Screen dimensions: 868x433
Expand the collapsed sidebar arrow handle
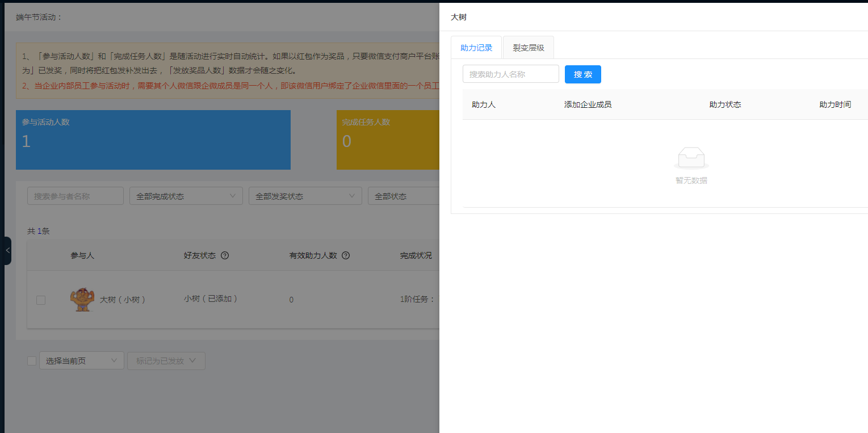point(7,250)
